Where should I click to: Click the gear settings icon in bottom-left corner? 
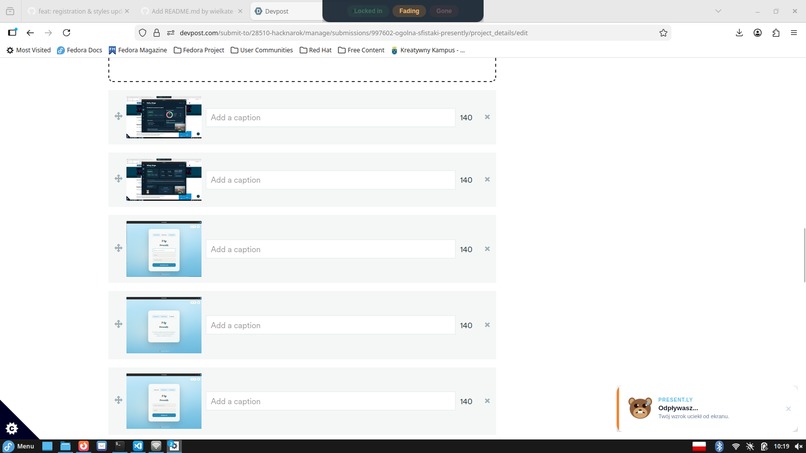point(12,428)
